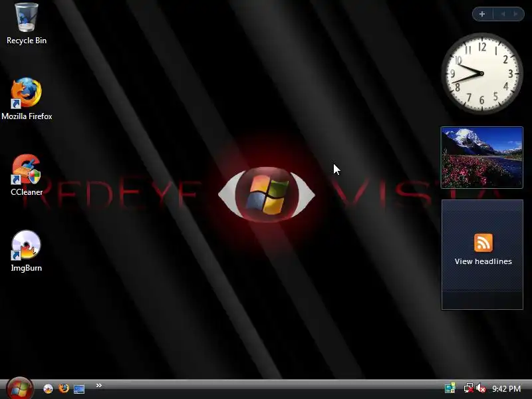Click the View headlines link
The image size is (532, 399).
tap(483, 261)
